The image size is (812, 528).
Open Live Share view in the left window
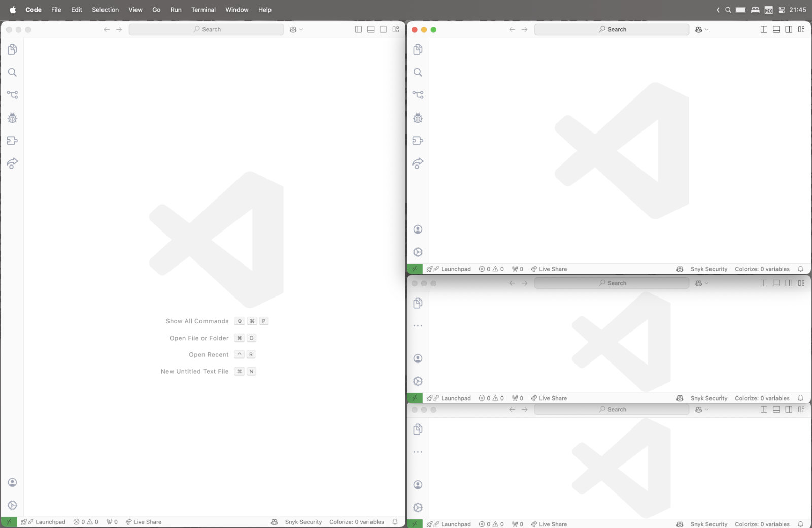point(12,163)
